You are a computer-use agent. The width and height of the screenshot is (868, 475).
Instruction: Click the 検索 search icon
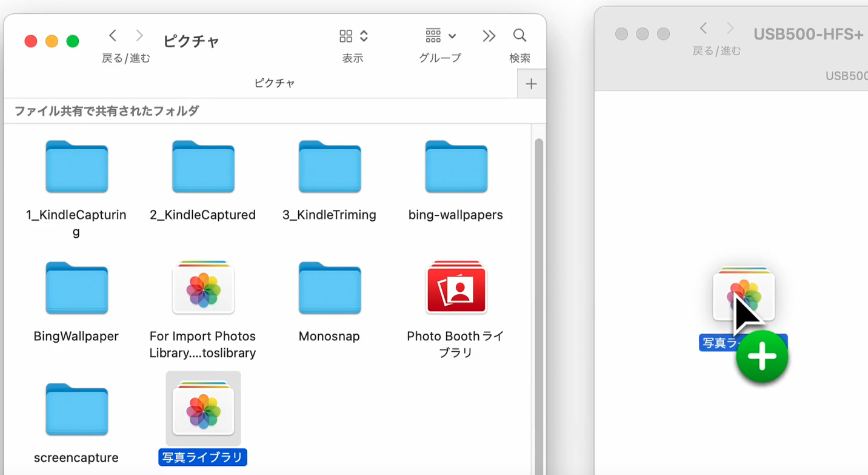519,35
